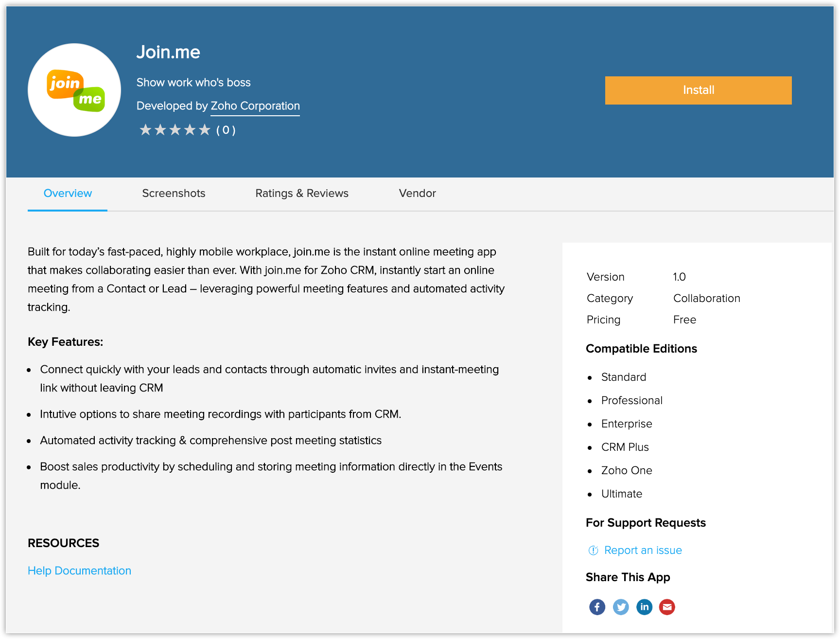Install the Join.me extension
Image resolution: width=840 pixels, height=639 pixels.
698,90
